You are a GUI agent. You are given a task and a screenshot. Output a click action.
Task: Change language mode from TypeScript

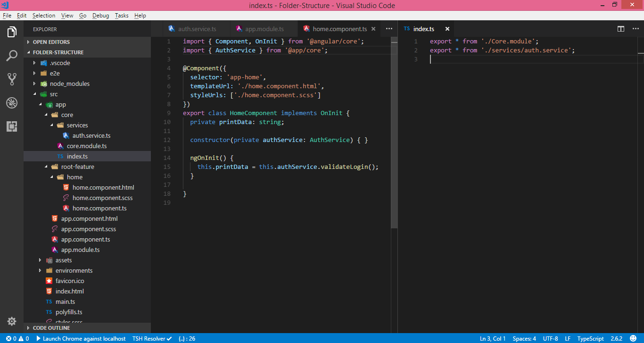[590, 339]
